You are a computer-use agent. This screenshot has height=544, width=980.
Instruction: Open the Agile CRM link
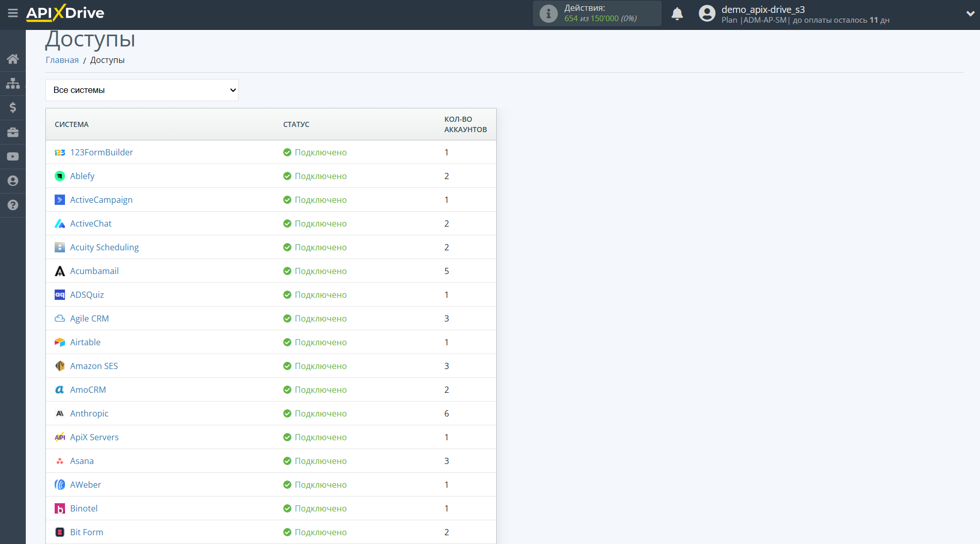(89, 318)
